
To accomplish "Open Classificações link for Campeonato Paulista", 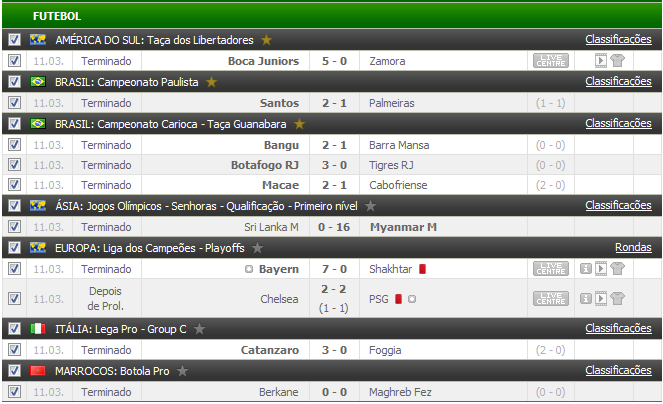I will coord(618,81).
